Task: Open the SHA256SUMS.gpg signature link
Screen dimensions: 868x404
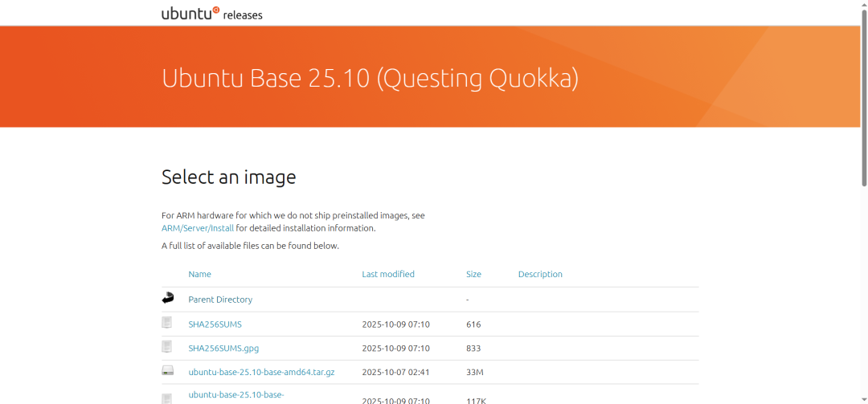Action: pos(223,349)
